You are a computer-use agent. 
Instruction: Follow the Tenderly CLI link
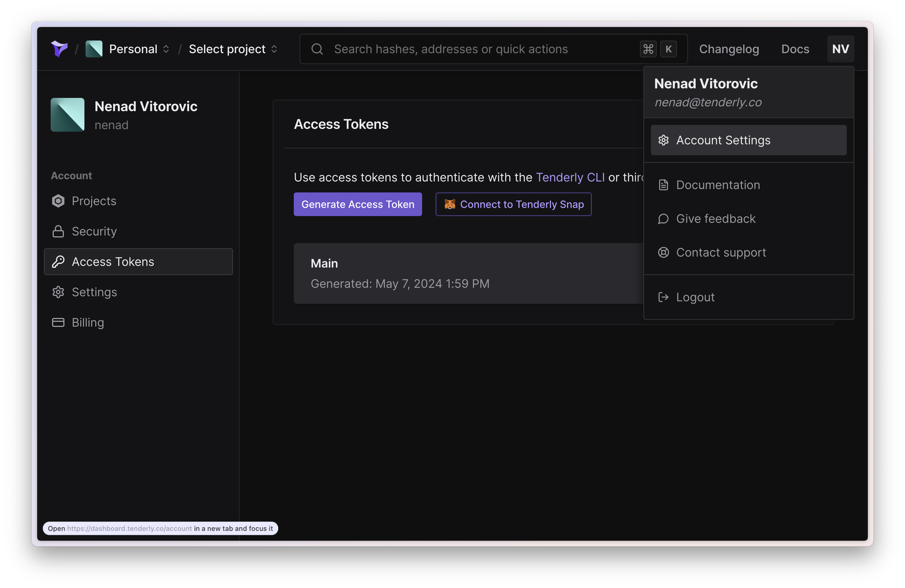click(570, 177)
